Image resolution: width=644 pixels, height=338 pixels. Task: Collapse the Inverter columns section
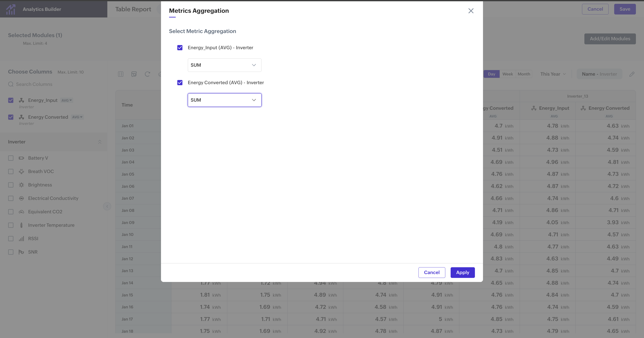[99, 142]
